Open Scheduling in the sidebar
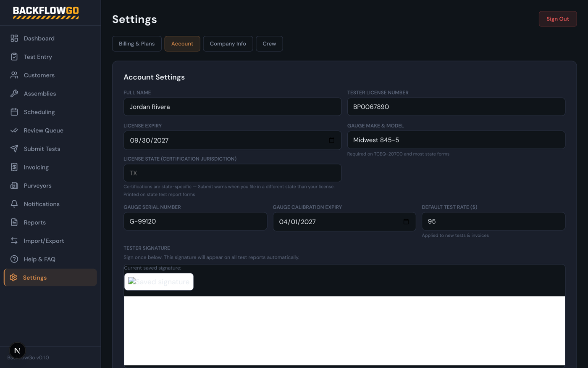This screenshot has width=588, height=368. pos(50,112)
